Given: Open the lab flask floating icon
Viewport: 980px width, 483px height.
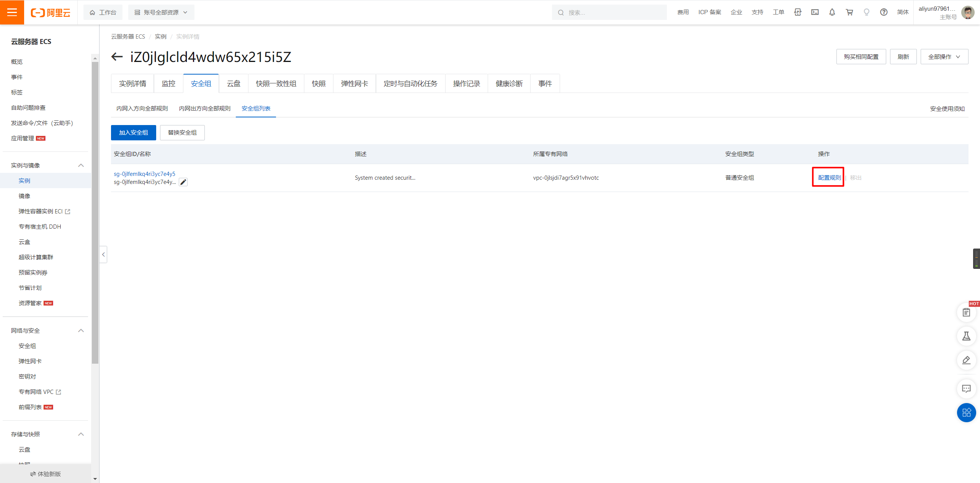Looking at the screenshot, I should point(967,336).
